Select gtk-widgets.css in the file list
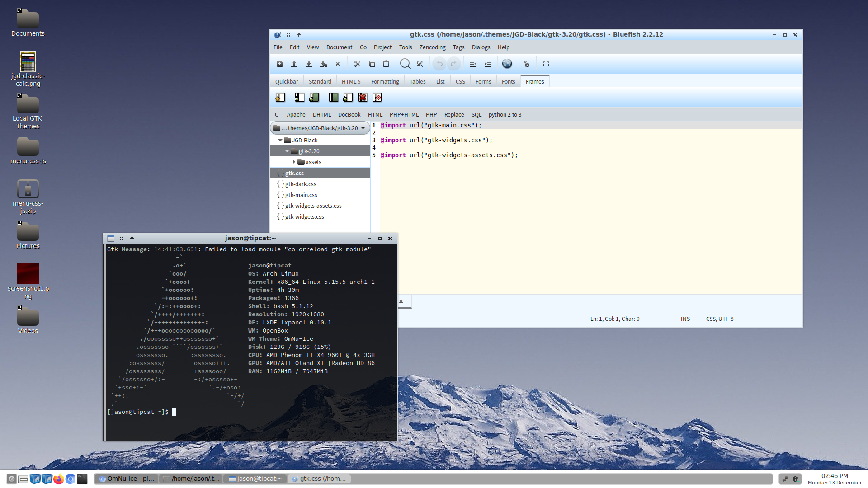This screenshot has height=488, width=868. point(320,217)
